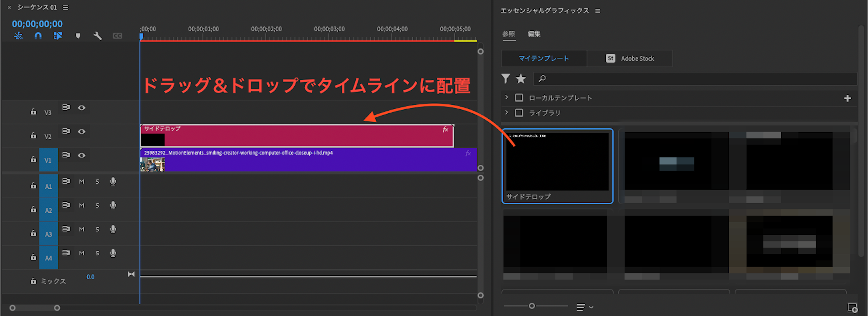The width and height of the screenshot is (868, 316).
Task: Toggle A1 sync lock icon
Action: 66,181
